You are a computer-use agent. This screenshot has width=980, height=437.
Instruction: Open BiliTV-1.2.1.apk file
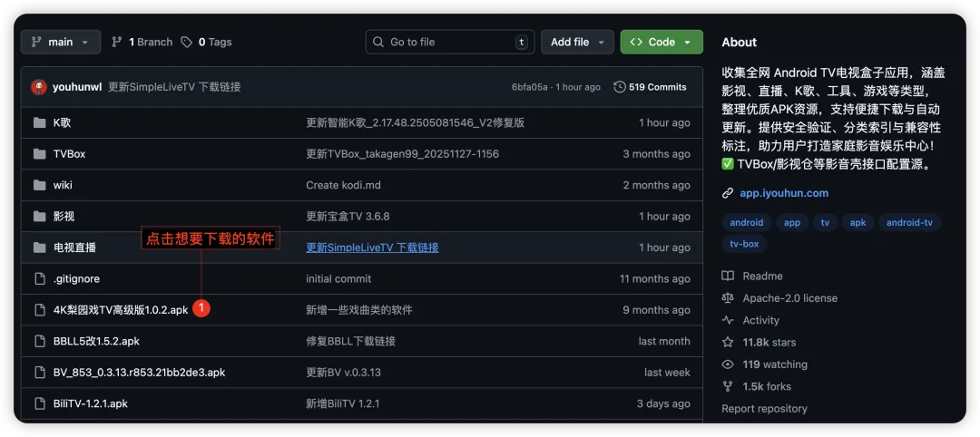[91, 404]
